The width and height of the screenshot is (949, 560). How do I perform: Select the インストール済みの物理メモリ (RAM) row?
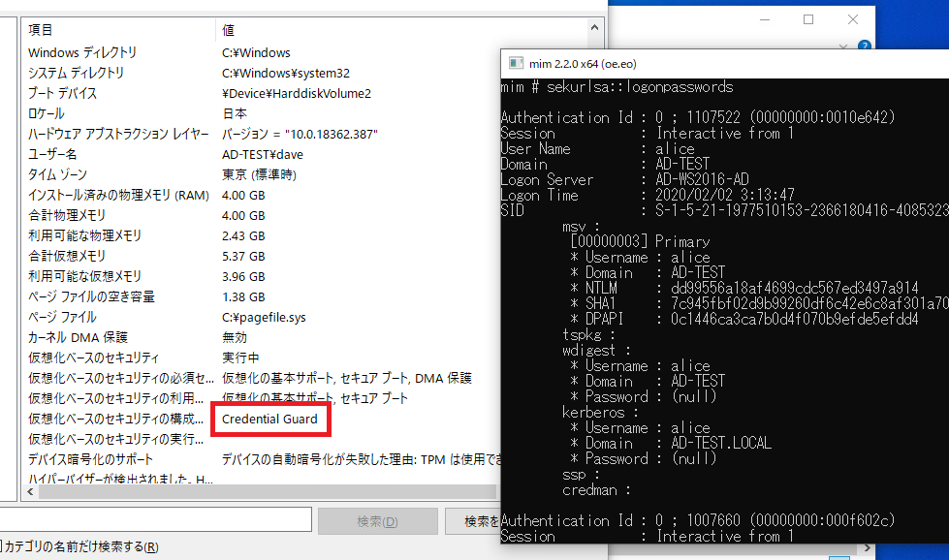point(264,196)
